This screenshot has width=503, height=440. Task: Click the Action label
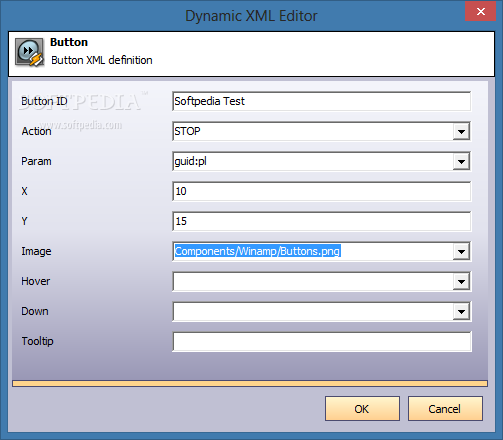36,131
